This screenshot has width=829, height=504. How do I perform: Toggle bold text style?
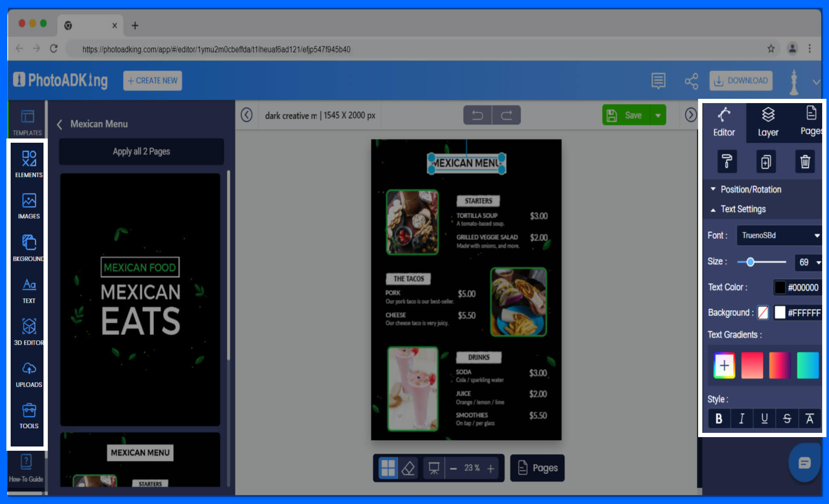click(x=719, y=419)
